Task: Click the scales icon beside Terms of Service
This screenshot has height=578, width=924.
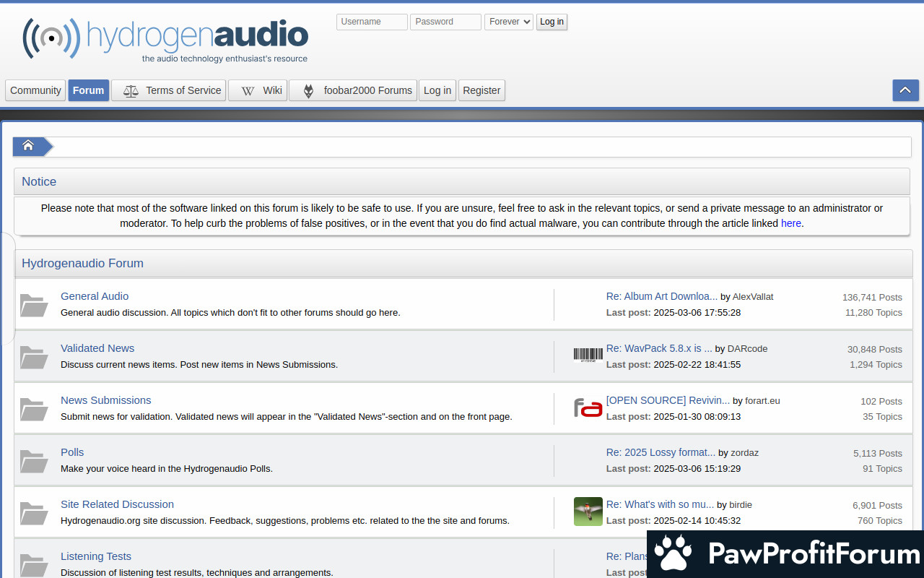Action: click(131, 91)
